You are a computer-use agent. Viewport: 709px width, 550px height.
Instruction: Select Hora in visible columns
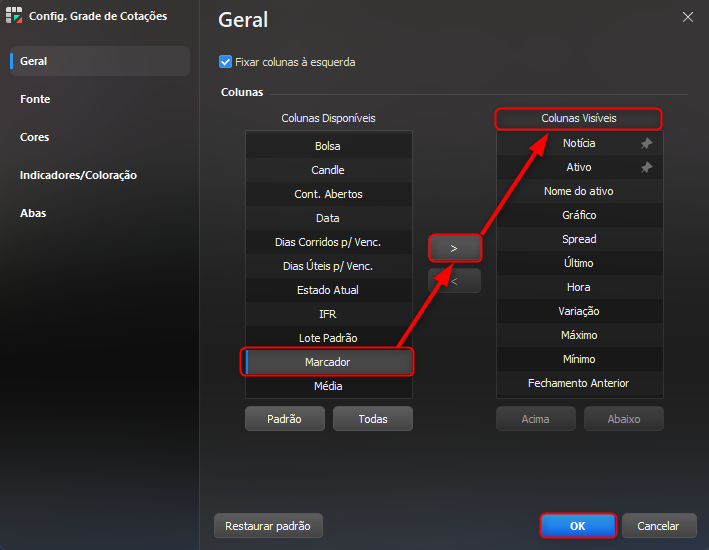click(x=580, y=287)
